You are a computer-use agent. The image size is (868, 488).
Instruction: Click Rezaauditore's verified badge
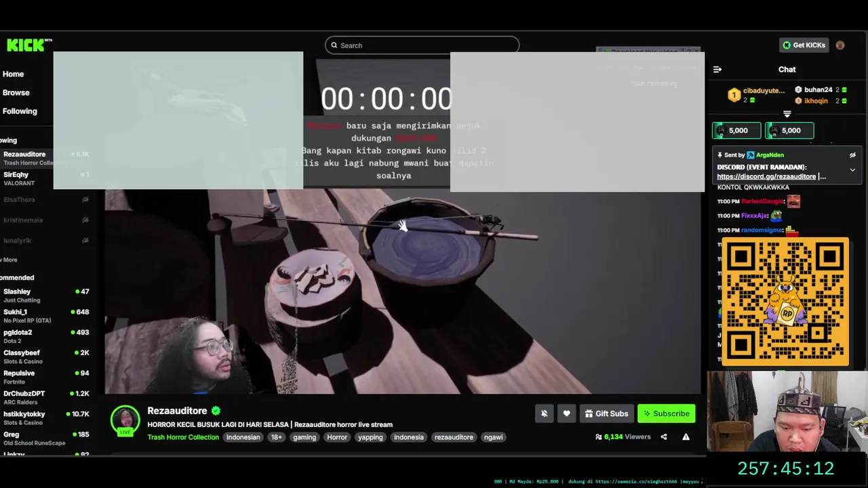[216, 411]
